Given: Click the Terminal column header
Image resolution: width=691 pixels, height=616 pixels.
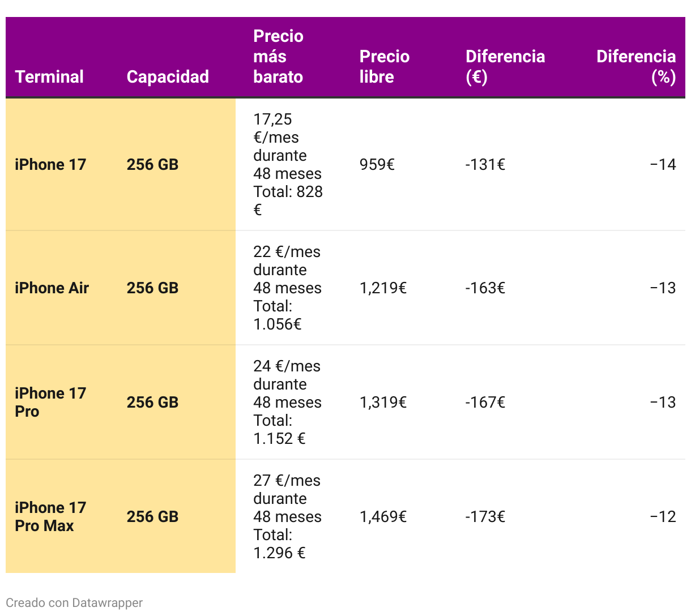Looking at the screenshot, I should pyautogui.click(x=49, y=76).
